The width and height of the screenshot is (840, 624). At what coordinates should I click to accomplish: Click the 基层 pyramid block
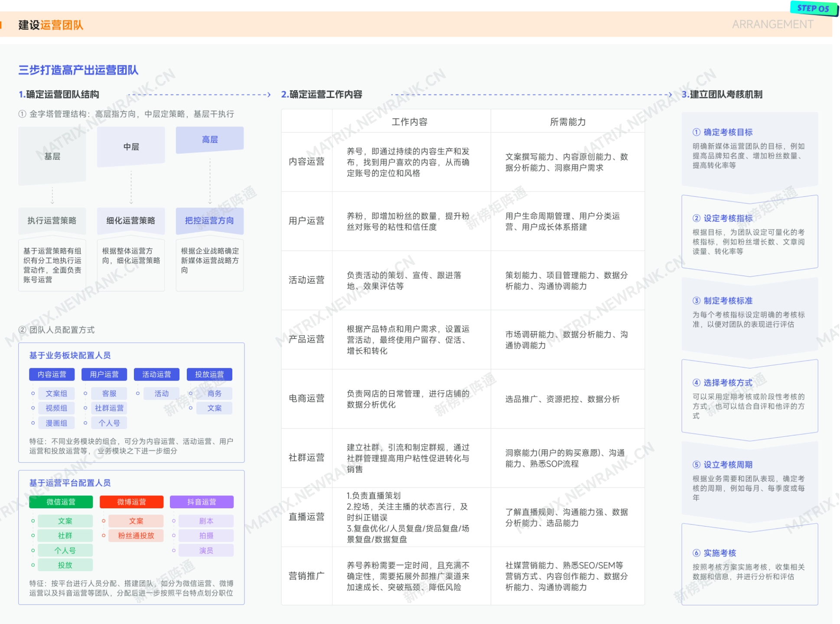(52, 156)
